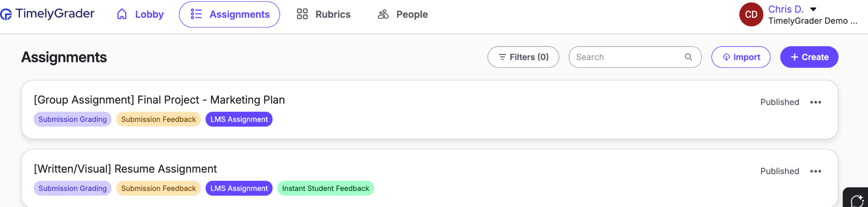
Task: Open three-dot menu for Resume Assignment
Action: 815,171
